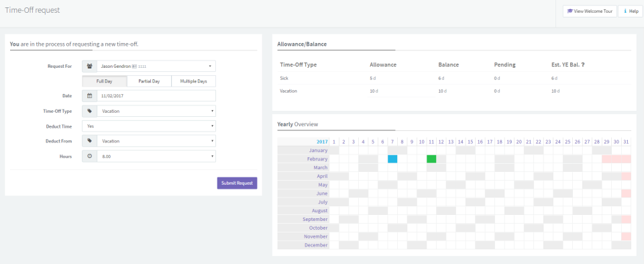Expand the Hours dropdown showing 8.00

156,157
